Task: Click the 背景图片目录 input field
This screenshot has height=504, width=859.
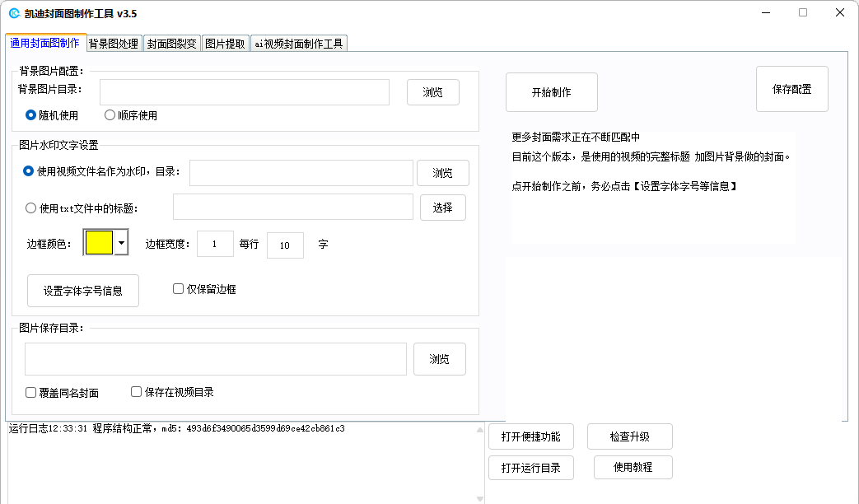Action: pyautogui.click(x=245, y=92)
